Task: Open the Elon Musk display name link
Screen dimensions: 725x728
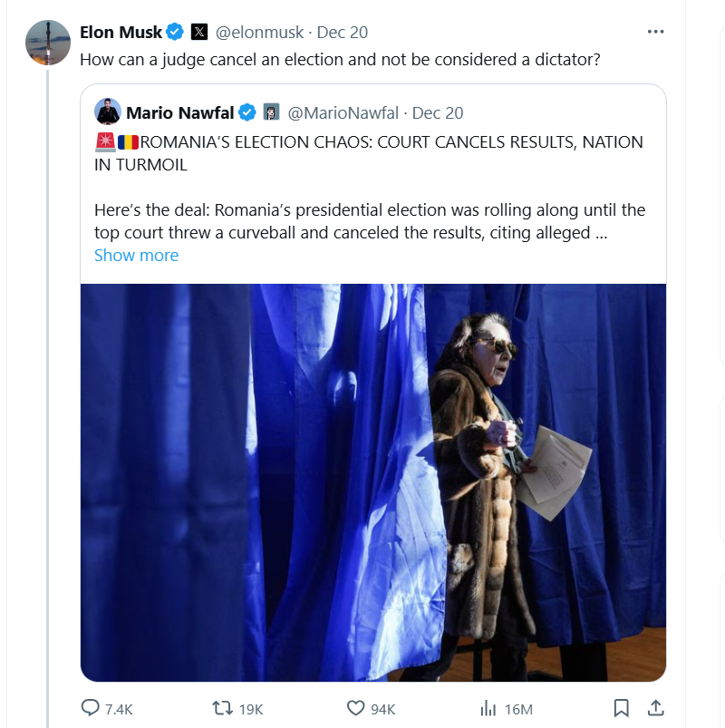Action: tap(121, 32)
